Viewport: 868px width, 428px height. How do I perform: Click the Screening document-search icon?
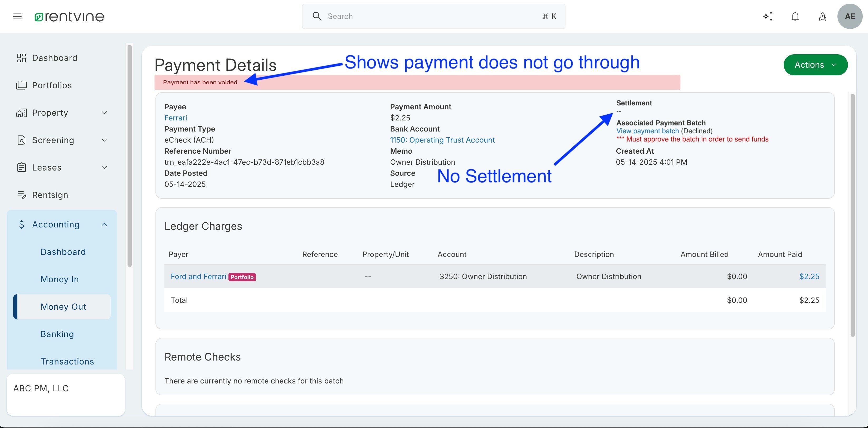click(x=22, y=140)
